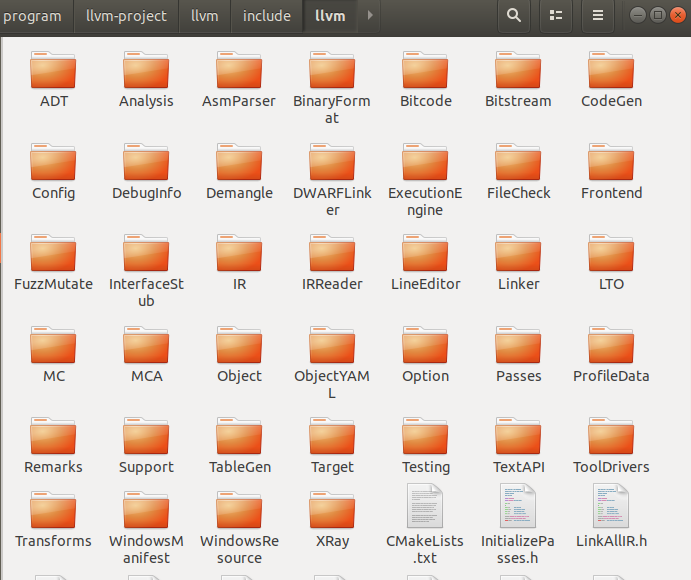Viewport: 691px width, 580px height.
Task: Select the CodeGen folder
Action: 611,79
